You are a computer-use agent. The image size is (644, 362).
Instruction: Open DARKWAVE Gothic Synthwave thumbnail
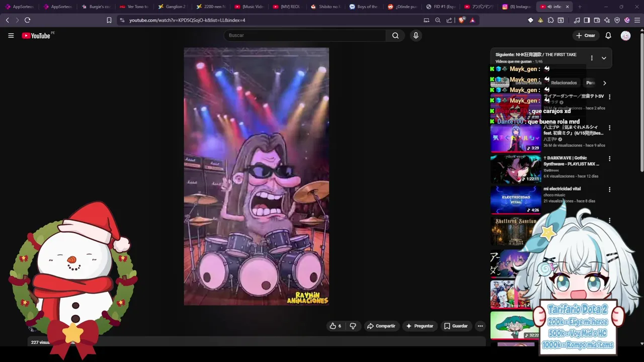515,169
